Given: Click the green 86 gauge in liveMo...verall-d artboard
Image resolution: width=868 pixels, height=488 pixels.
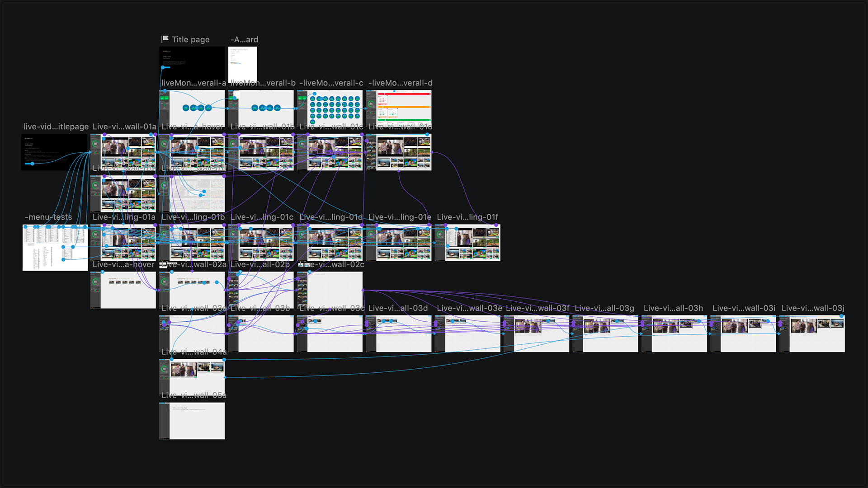Looking at the screenshot, I should [x=371, y=104].
